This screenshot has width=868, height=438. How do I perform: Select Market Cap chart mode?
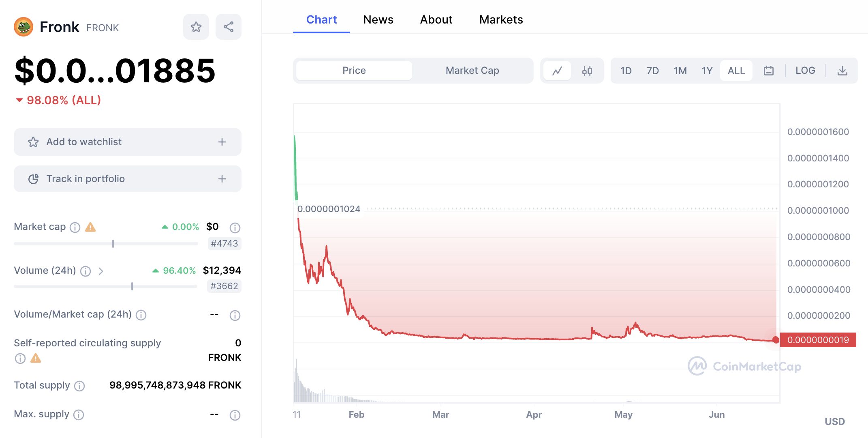click(x=472, y=71)
